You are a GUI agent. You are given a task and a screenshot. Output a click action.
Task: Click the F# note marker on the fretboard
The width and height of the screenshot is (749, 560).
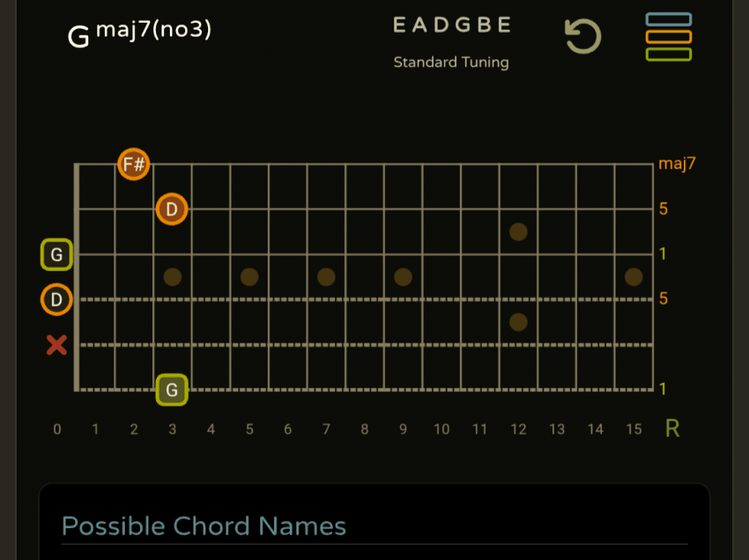point(134,164)
